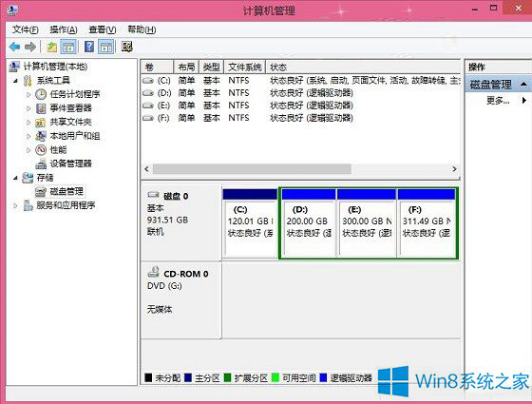Open 磁盘管理 under 存储
This screenshot has height=404, width=532.
[x=66, y=191]
